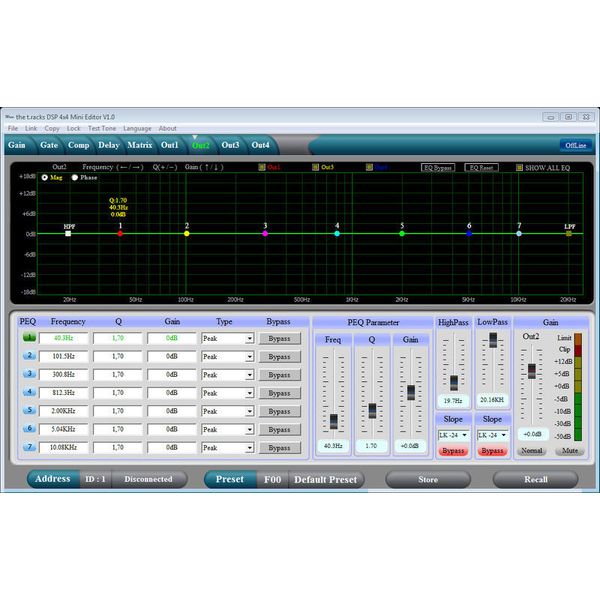Viewport: 600px width, 600px height.
Task: Select light-blue EQ node 7 on graph
Action: click(519, 233)
